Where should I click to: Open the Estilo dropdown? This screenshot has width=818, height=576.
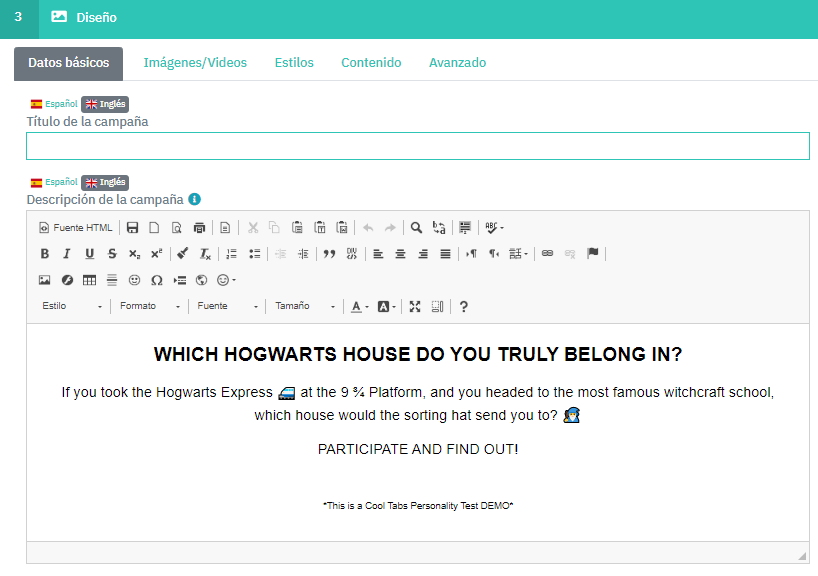tap(72, 307)
